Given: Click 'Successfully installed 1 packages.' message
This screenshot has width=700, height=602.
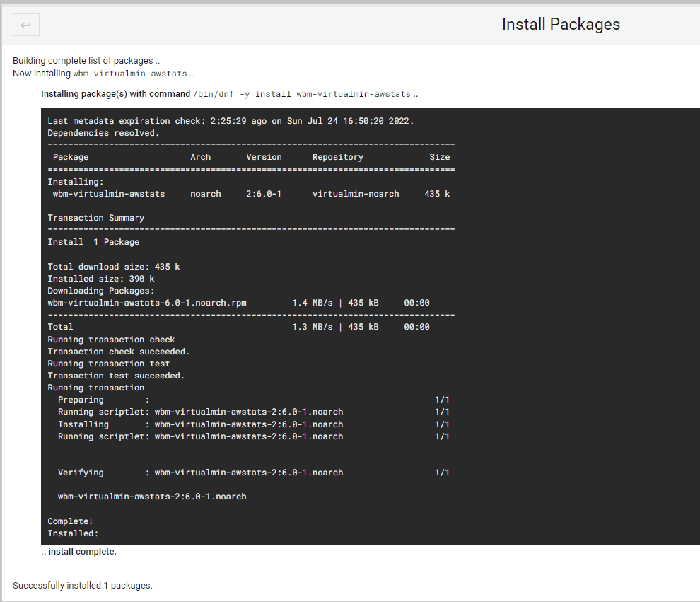Looking at the screenshot, I should (83, 586).
